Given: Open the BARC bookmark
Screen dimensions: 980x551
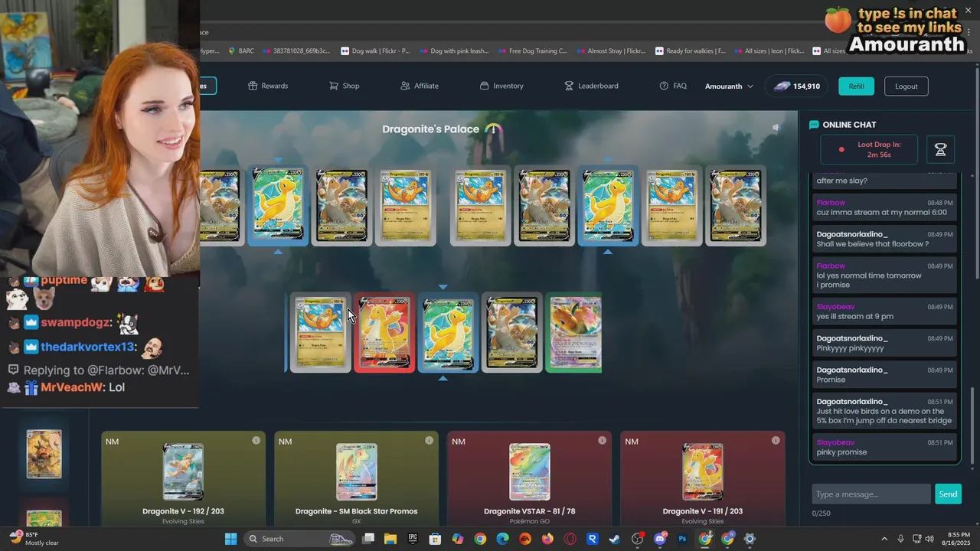Looking at the screenshot, I should (x=240, y=51).
